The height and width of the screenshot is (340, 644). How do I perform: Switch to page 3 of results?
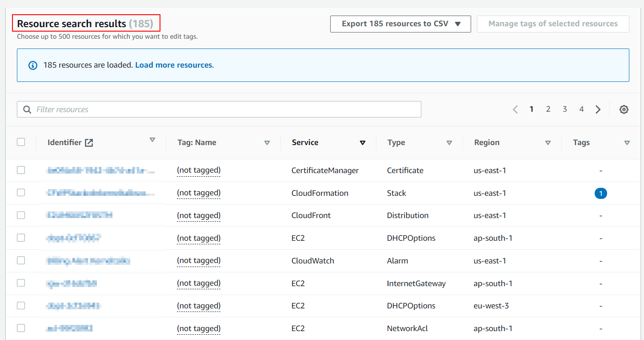tap(564, 109)
